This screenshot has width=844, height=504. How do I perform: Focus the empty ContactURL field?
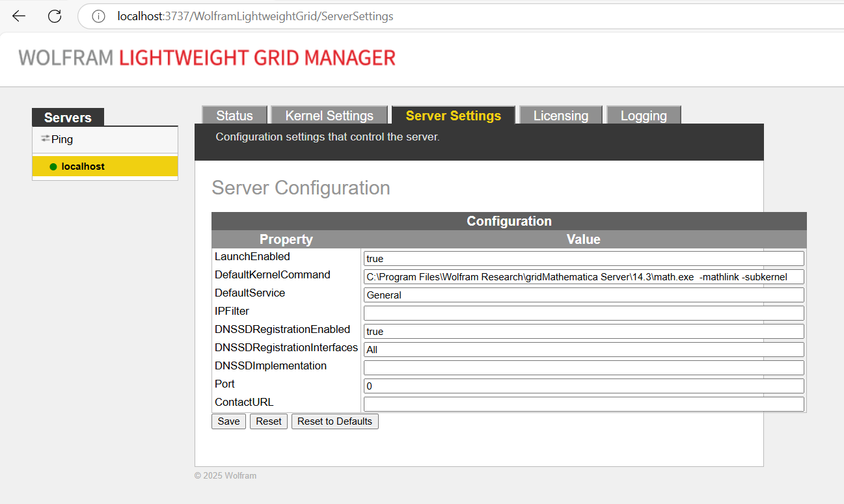point(584,405)
